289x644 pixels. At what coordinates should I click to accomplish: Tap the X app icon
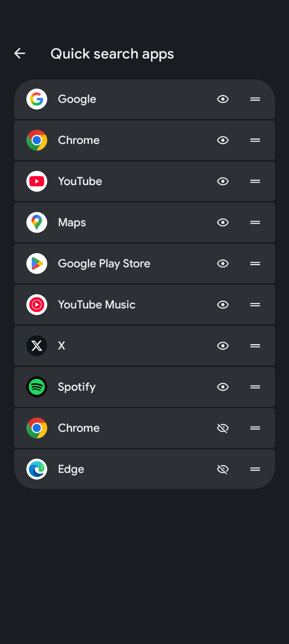click(37, 346)
